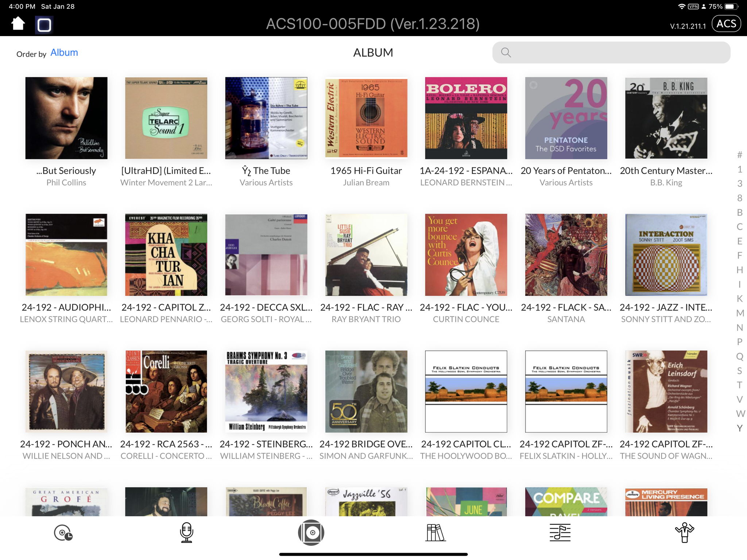Open recently played disc-clock tab
747x560 pixels.
(x=63, y=533)
